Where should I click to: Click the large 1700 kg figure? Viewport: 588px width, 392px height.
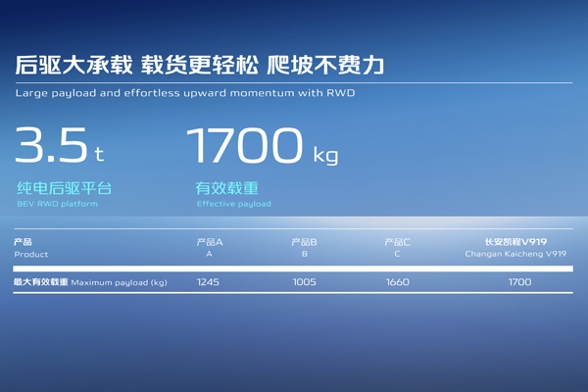tap(262, 147)
